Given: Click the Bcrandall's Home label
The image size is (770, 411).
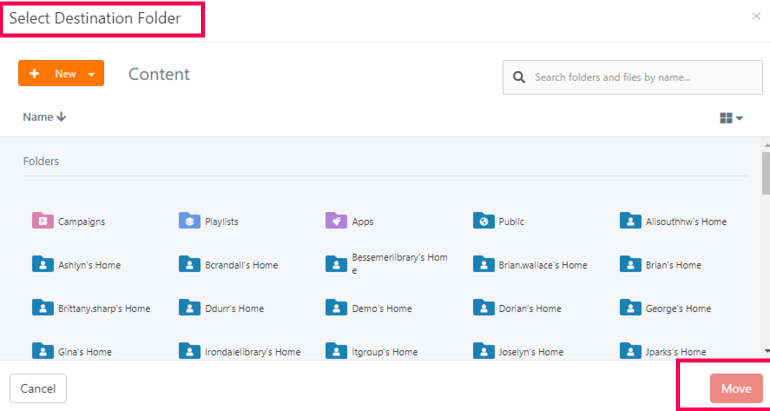Looking at the screenshot, I should click(x=242, y=265).
